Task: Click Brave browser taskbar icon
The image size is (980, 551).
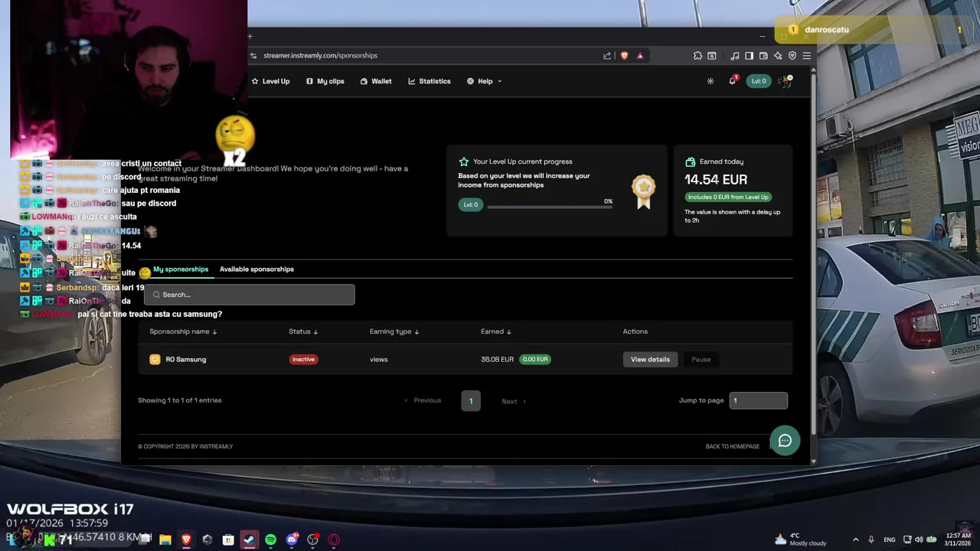Action: [186, 540]
